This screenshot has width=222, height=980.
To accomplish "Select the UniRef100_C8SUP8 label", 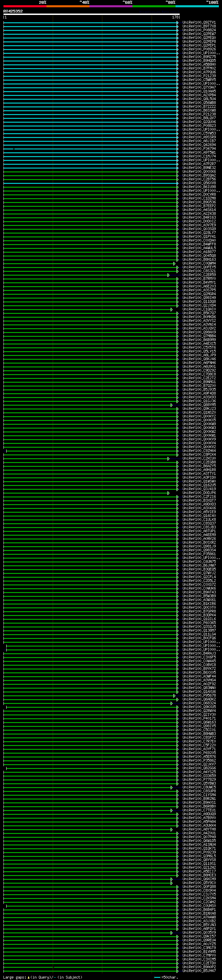I will pyautogui.click(x=199, y=791).
